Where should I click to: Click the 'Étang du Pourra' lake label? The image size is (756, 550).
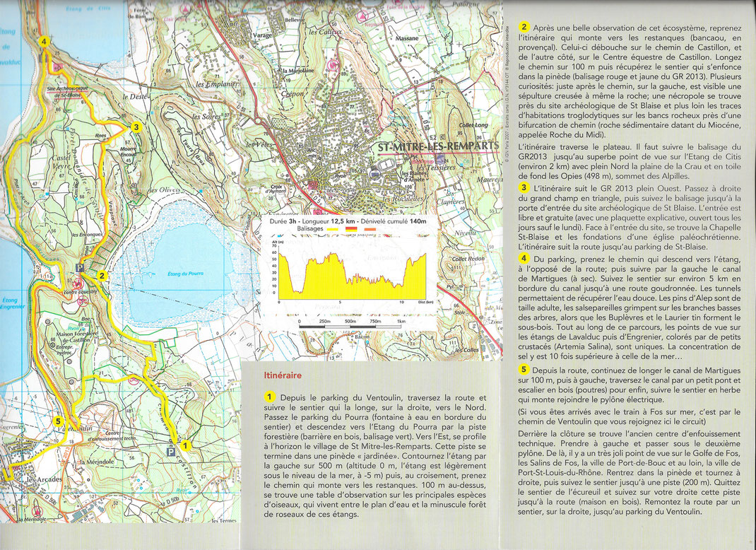(x=186, y=274)
